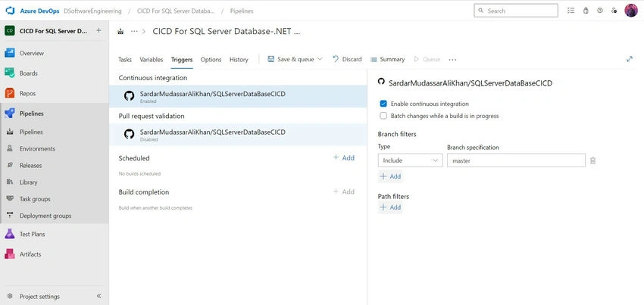
Task: Expand the Save & queue dropdown chevron
Action: [320, 59]
